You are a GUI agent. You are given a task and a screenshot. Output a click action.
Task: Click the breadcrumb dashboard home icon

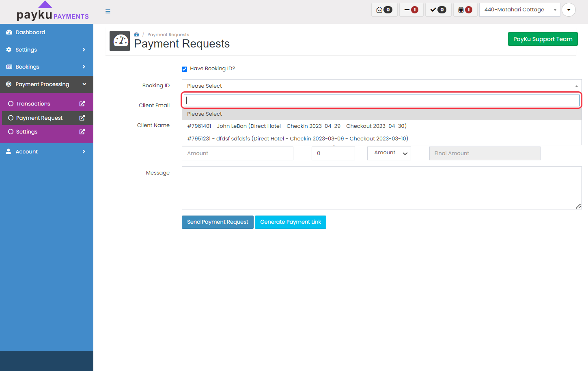137,35
